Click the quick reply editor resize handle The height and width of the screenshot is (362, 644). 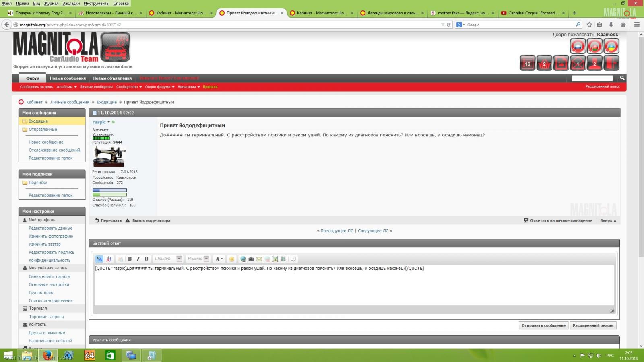click(x=612, y=311)
